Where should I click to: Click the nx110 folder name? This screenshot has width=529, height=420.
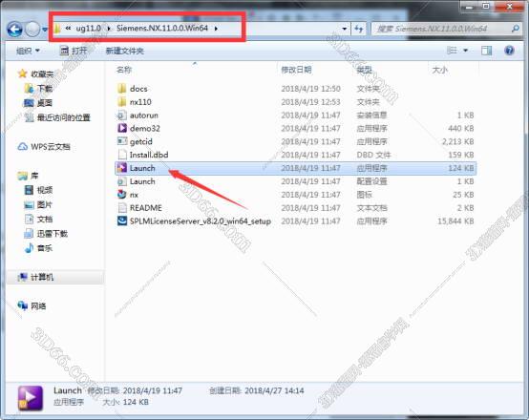pyautogui.click(x=140, y=101)
